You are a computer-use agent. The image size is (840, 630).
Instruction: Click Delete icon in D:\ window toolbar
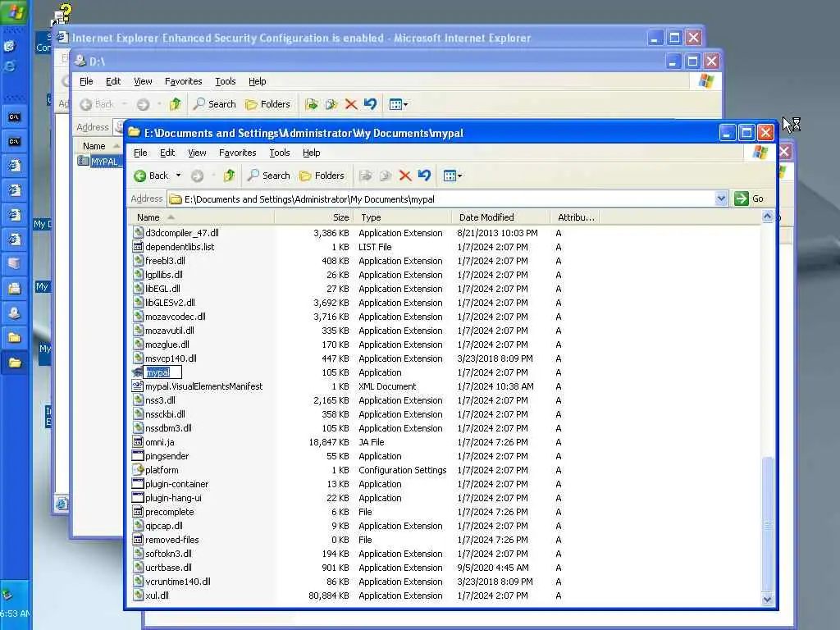(351, 104)
